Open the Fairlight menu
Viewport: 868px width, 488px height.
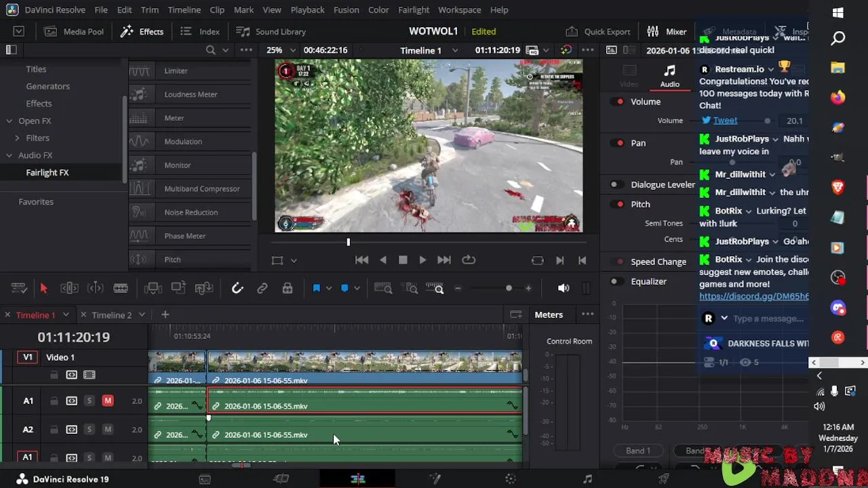click(414, 10)
